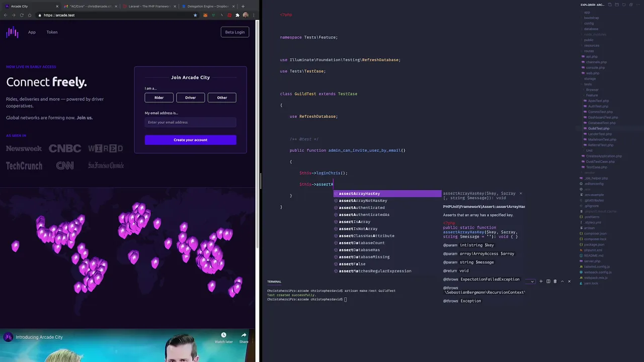Refresh the Explorer file tree
Viewport: 644px width, 362px height.
pyautogui.click(x=624, y=5)
